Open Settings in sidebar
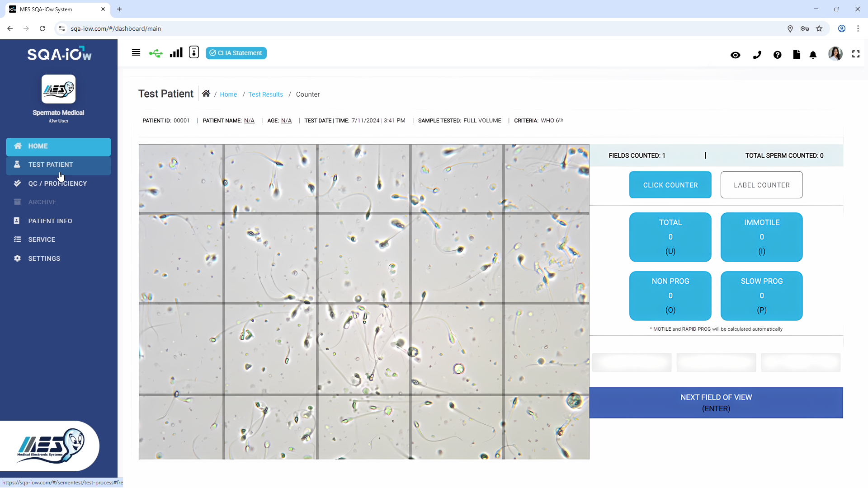The width and height of the screenshot is (868, 488). tap(44, 258)
